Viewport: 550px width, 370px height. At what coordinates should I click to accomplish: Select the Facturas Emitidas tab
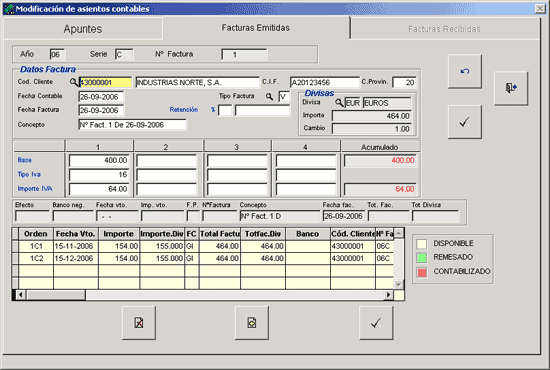256,28
